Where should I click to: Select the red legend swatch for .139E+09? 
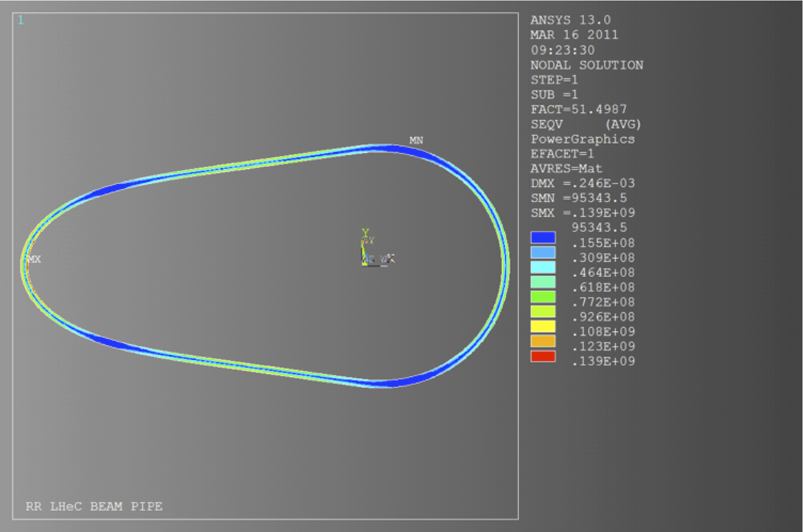pos(543,356)
